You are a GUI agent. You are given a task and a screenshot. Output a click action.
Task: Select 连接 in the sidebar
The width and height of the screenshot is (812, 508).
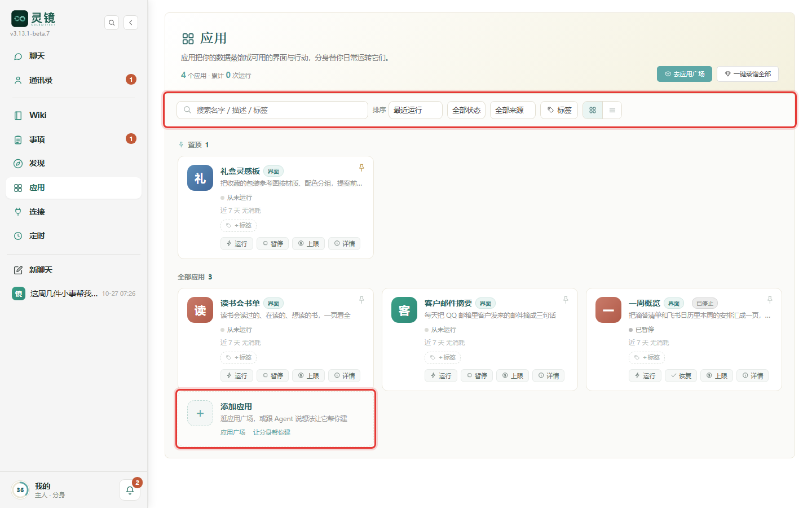pos(73,212)
